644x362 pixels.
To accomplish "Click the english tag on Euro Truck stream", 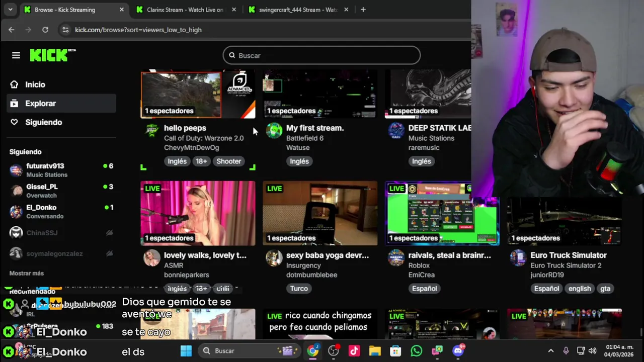I will coord(580,288).
